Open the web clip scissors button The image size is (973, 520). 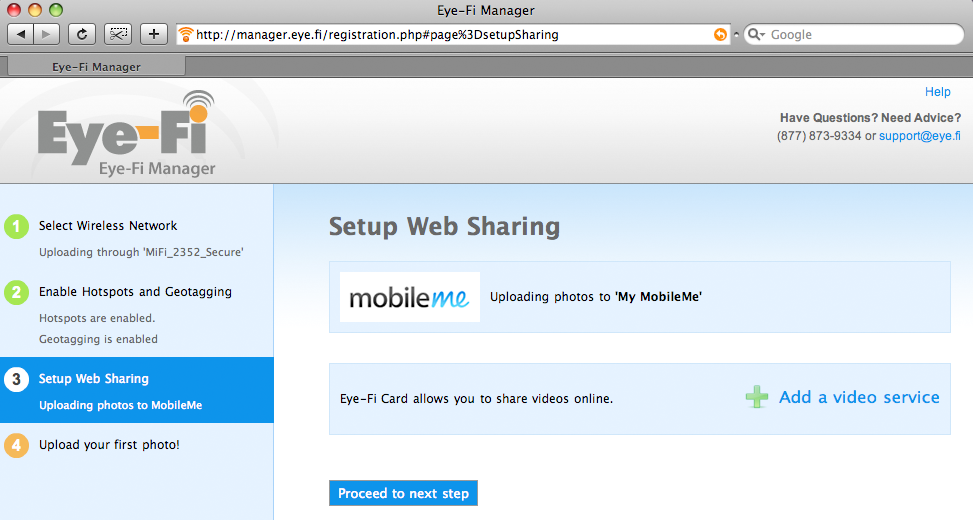tap(118, 34)
